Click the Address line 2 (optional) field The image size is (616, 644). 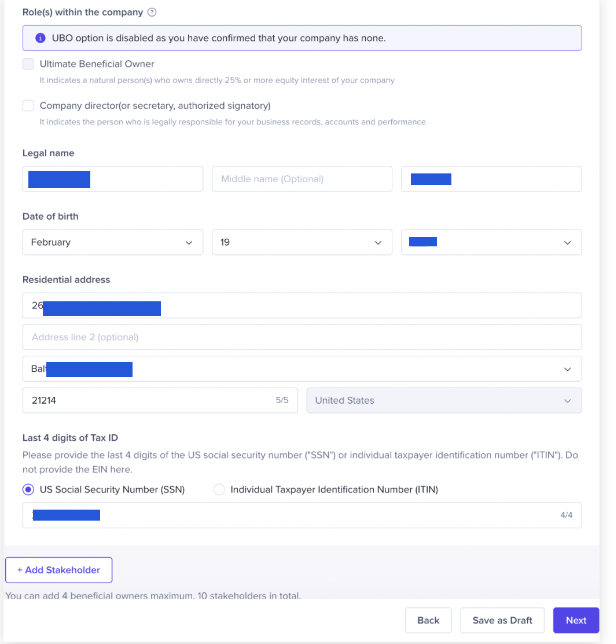(301, 337)
